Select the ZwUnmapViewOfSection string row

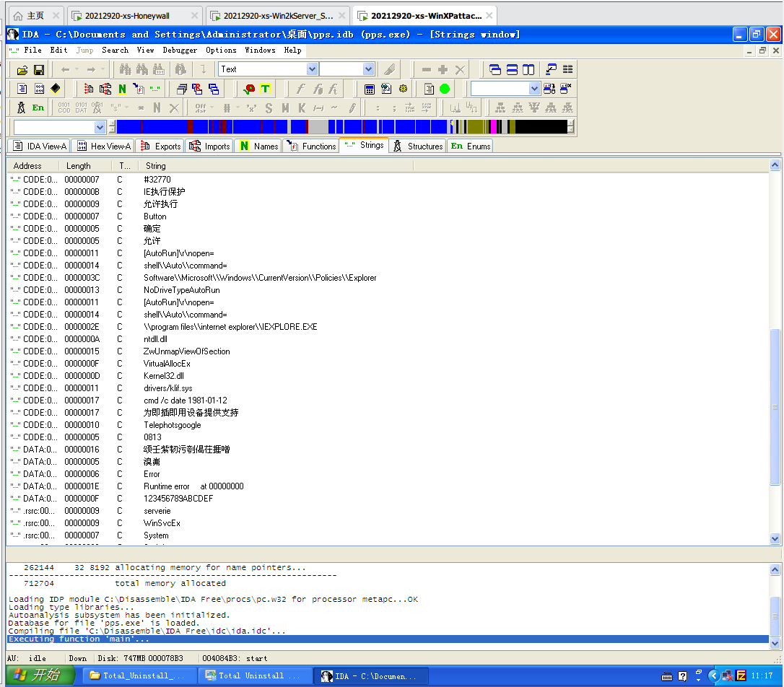(388, 351)
